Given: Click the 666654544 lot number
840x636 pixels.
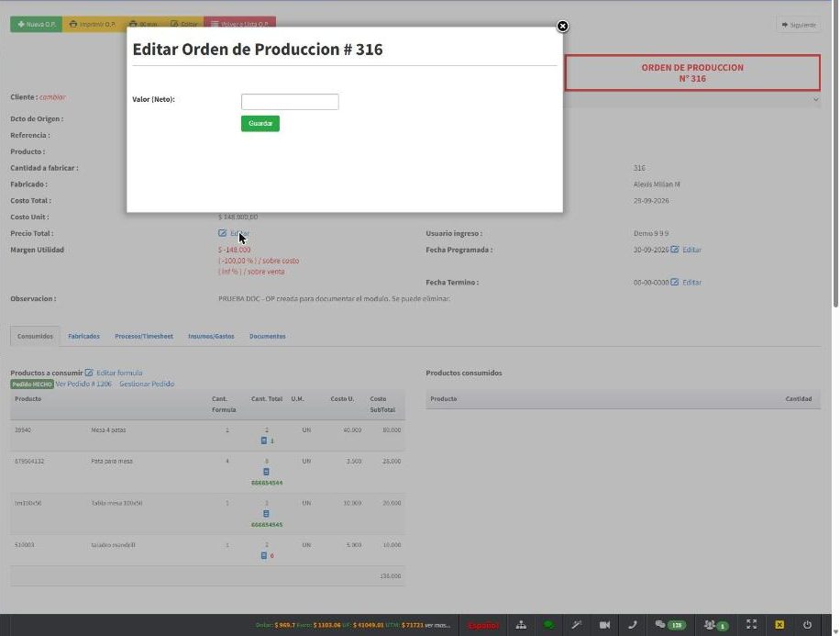Looking at the screenshot, I should (x=267, y=483).
